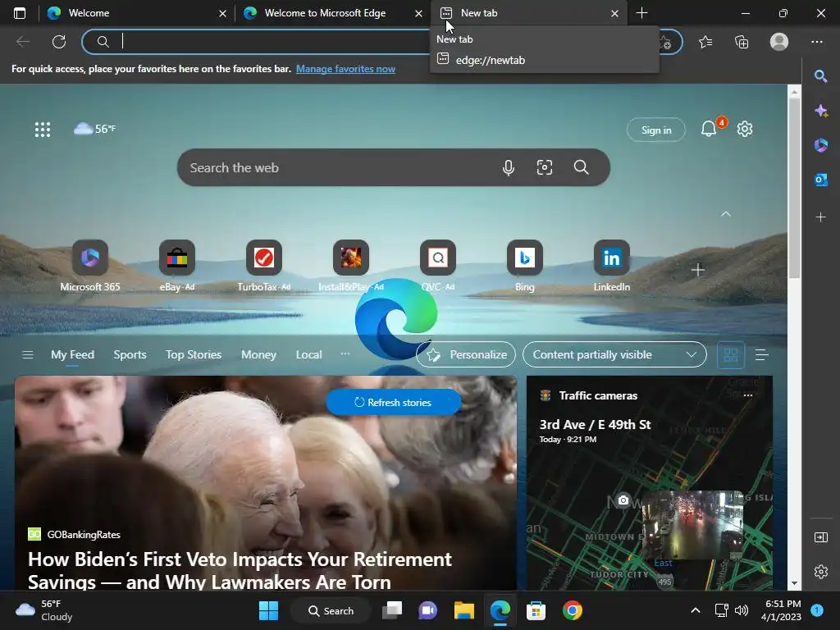This screenshot has height=630, width=840.
Task: Open Google Chrome from taskbar
Action: [572, 610]
